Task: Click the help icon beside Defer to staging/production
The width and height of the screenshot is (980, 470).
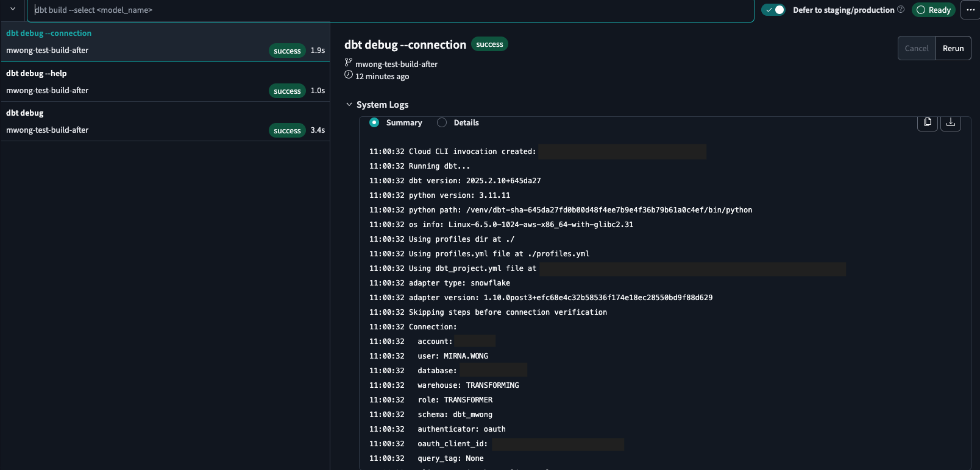Action: pos(901,10)
